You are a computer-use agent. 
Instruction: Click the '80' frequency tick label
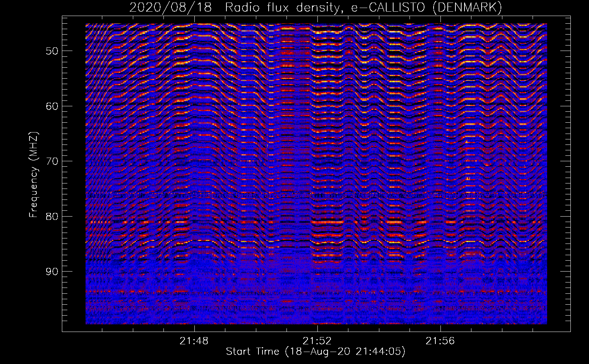[52, 217]
